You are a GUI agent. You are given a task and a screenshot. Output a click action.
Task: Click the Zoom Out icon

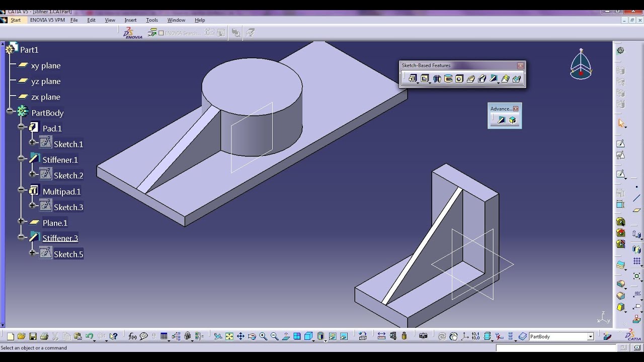[x=274, y=336]
